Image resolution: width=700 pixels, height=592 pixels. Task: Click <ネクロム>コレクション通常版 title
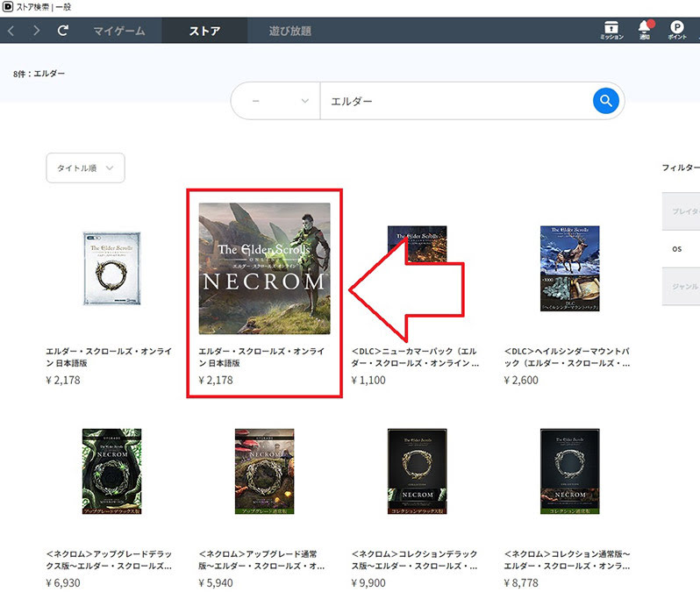tap(567, 560)
